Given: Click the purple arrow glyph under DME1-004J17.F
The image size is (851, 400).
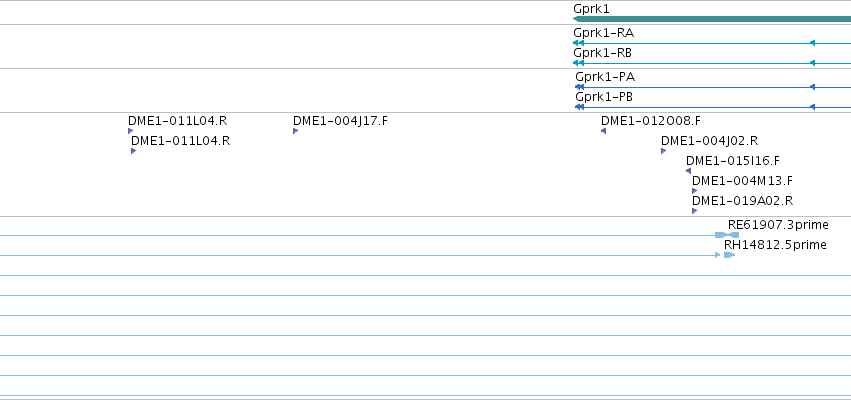Looking at the screenshot, I should click(295, 131).
